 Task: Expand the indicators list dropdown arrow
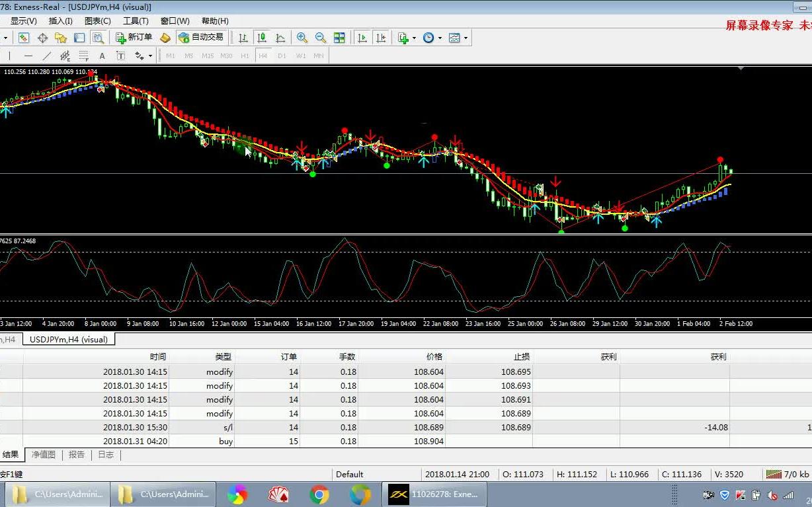point(414,38)
